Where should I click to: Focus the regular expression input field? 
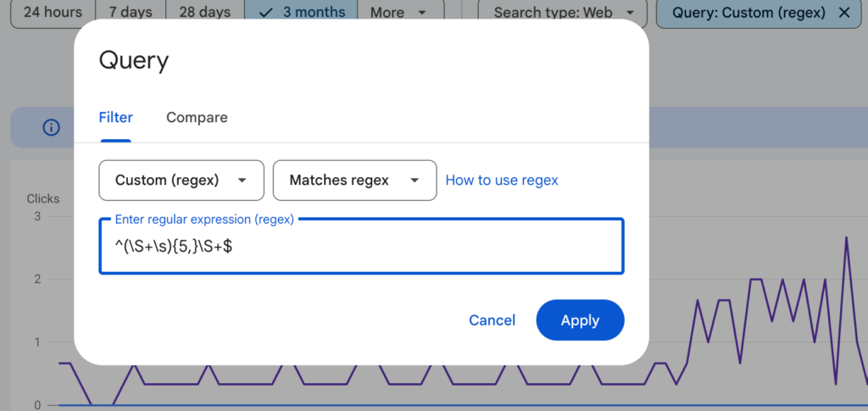coord(361,247)
